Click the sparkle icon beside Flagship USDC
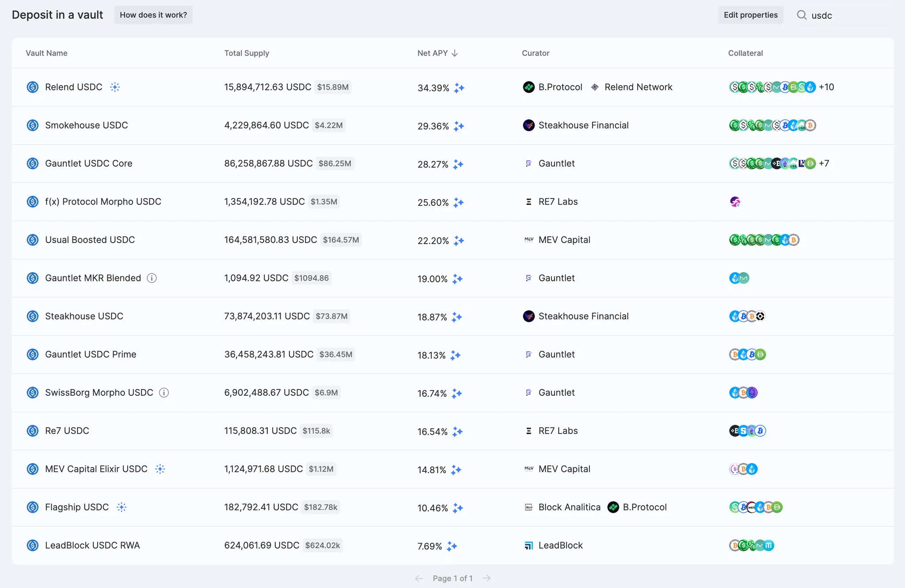Viewport: 905px width, 588px height. coord(122,507)
